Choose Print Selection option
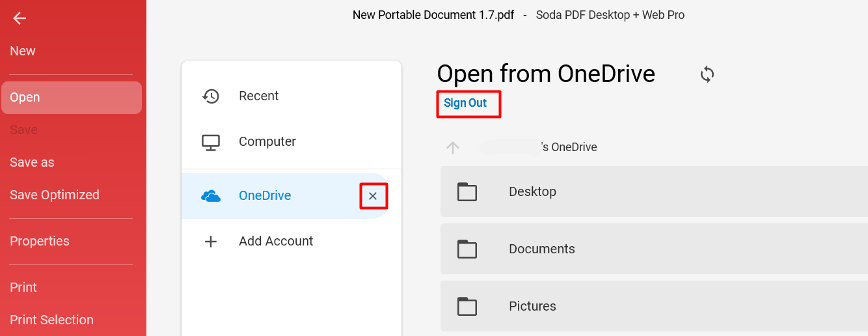The image size is (868, 336). pyautogui.click(x=51, y=320)
